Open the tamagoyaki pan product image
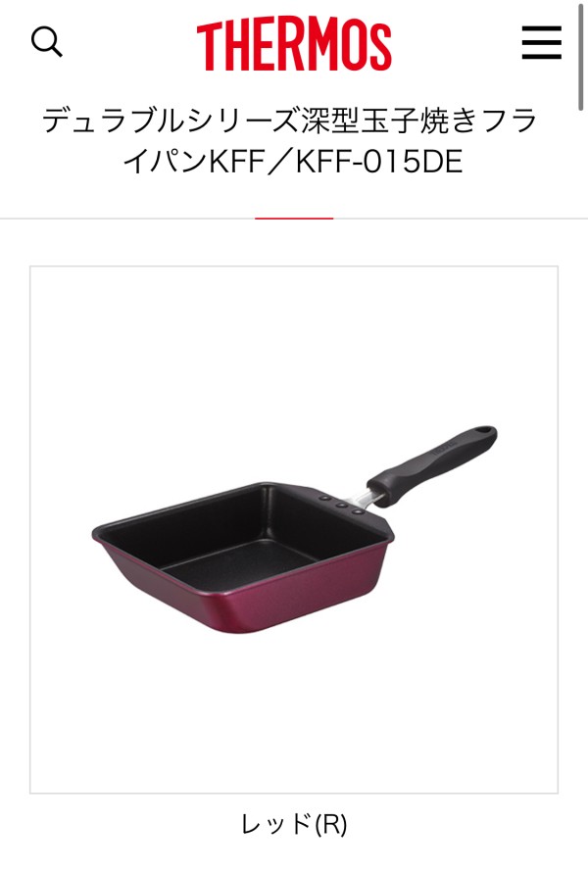Image resolution: width=588 pixels, height=871 pixels. coord(294,530)
